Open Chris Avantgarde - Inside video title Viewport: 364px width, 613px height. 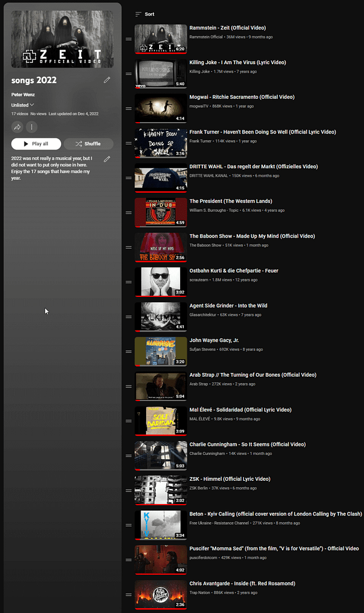[x=242, y=583]
